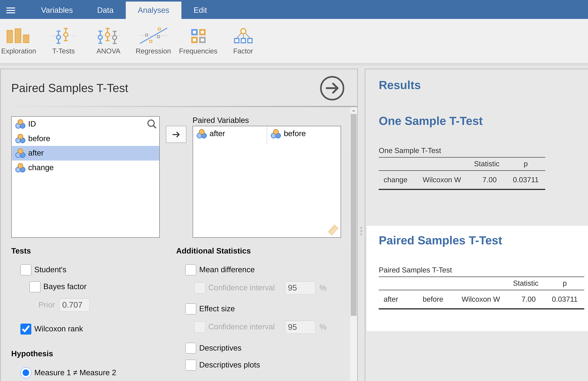This screenshot has height=381, width=588.
Task: Enable the Descriptives plots checkbox
Action: [191, 365]
